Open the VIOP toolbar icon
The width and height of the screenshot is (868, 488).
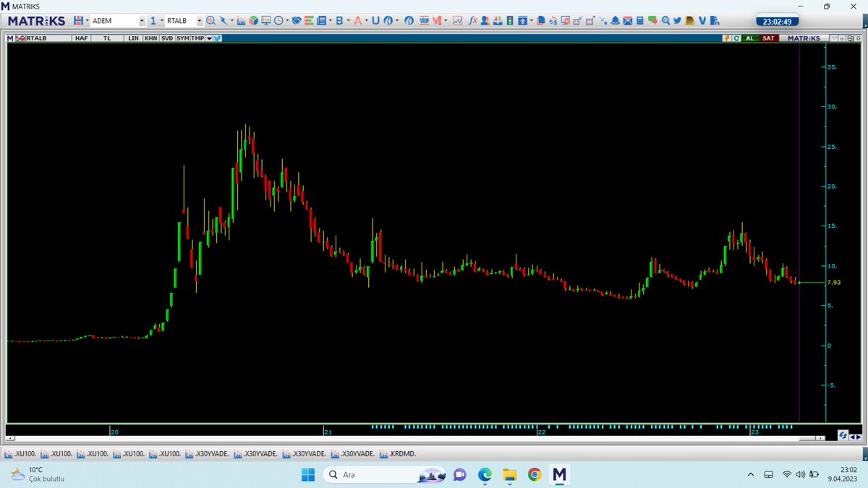(x=424, y=20)
